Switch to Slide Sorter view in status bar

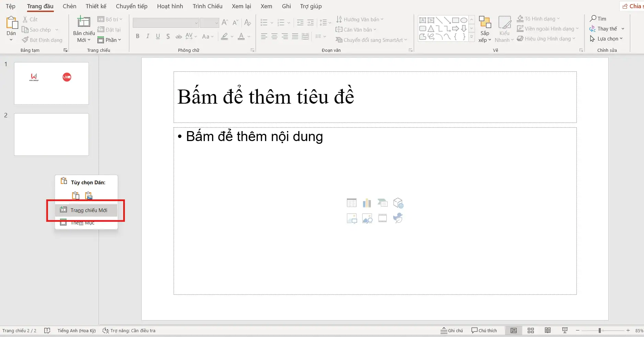530,330
